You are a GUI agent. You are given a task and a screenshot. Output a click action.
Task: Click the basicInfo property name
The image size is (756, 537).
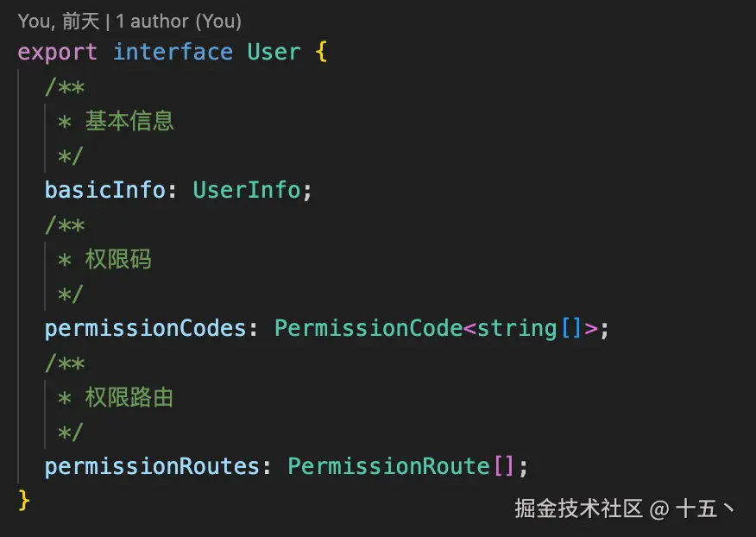104,190
